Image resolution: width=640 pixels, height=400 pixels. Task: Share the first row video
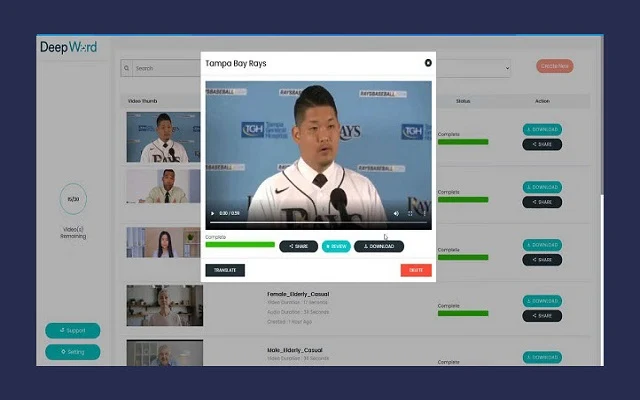[542, 144]
